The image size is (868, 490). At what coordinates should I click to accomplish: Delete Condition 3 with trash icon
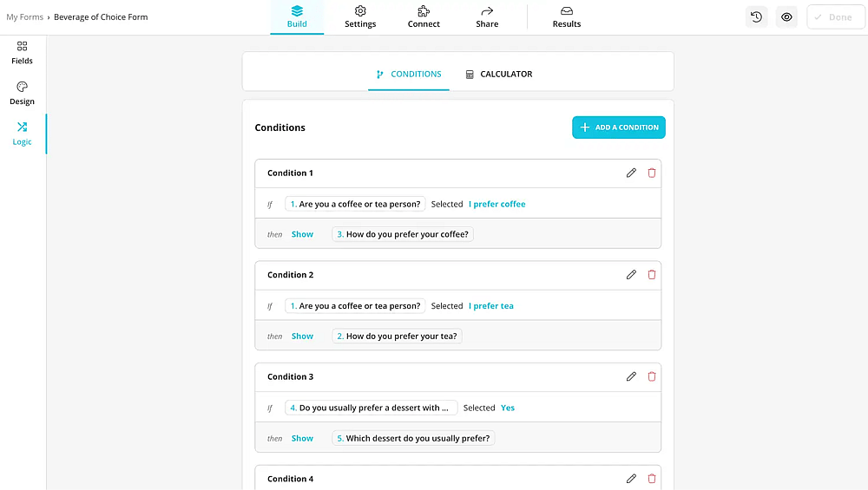[652, 376]
